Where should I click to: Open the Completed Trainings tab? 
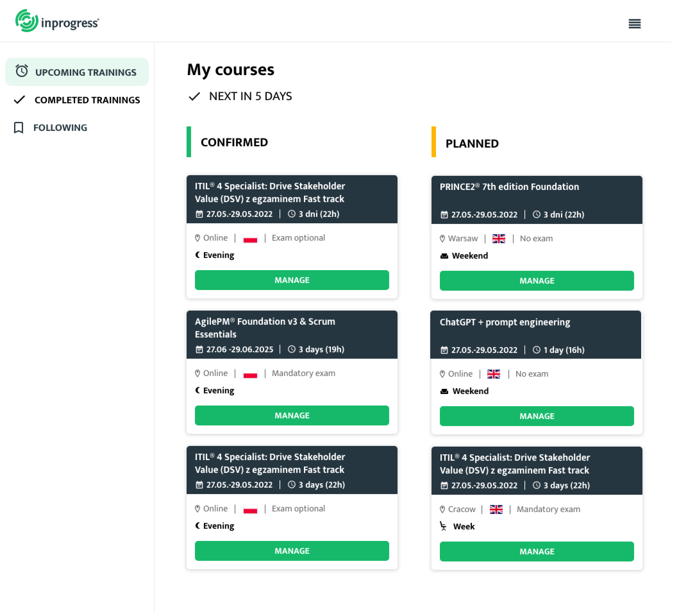click(x=87, y=100)
